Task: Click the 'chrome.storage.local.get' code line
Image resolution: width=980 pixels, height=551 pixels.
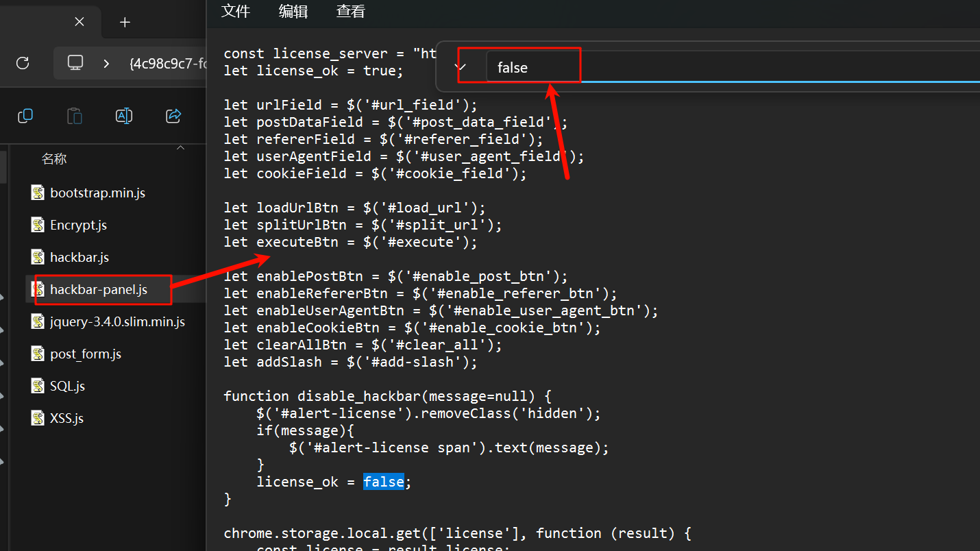Action: click(x=458, y=533)
